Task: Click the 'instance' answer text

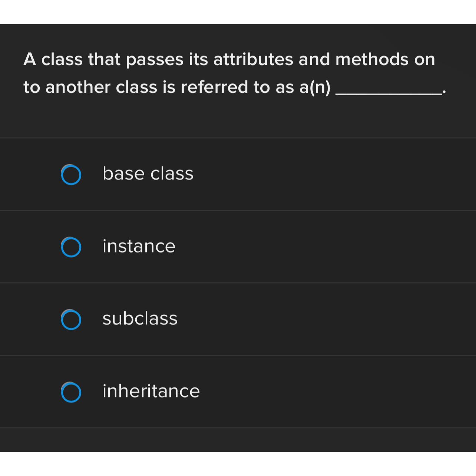Action: coord(139,246)
